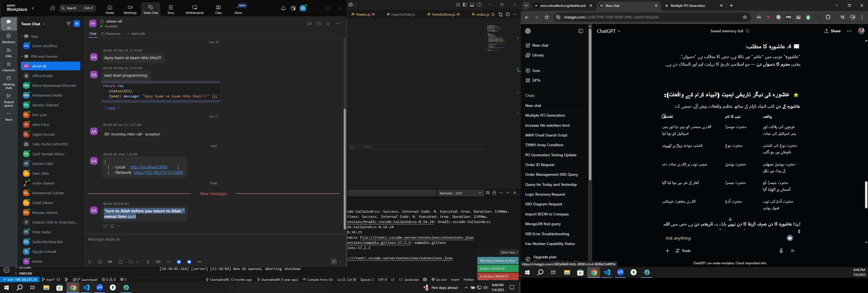Open Remote - SSH output channel dropdown
This screenshot has height=293, width=868.
pyautogui.click(x=460, y=193)
